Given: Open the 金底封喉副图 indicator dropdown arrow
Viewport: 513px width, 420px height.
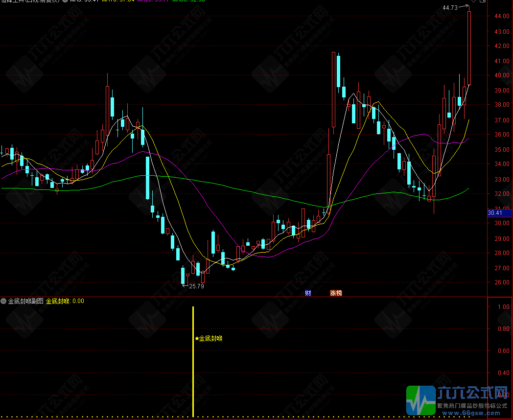Looking at the screenshot, I should [3, 301].
